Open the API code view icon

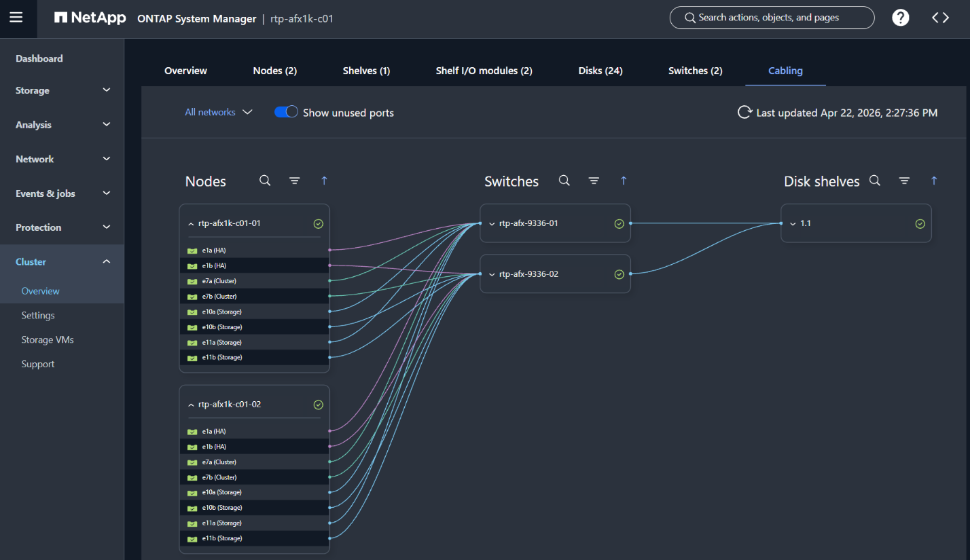pos(940,18)
